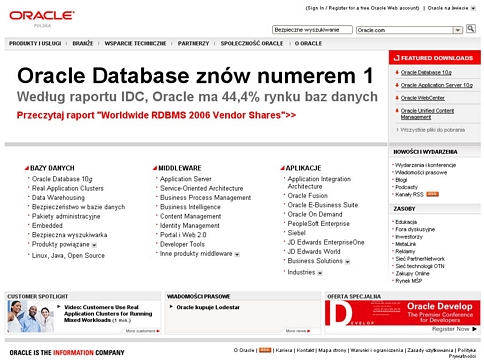Image resolution: width=484 pixels, height=360 pixels.
Task: Open the Oracle Fusion link
Action: pos(308,196)
